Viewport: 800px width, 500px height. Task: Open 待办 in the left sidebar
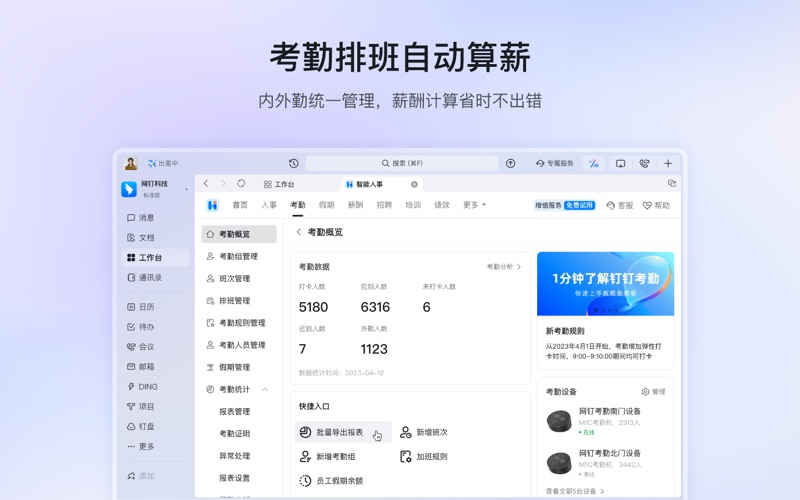[x=155, y=327]
